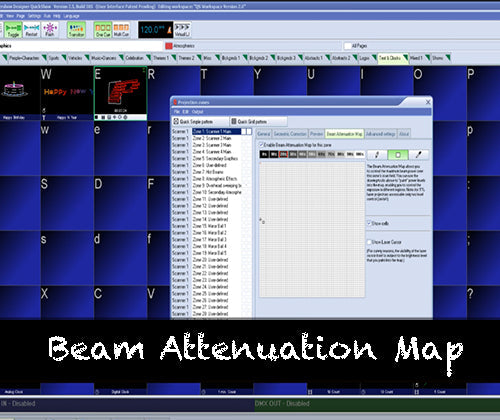The image size is (500, 420).
Task: Select Zone 8 Atmospheric Effects row
Action: click(211, 179)
